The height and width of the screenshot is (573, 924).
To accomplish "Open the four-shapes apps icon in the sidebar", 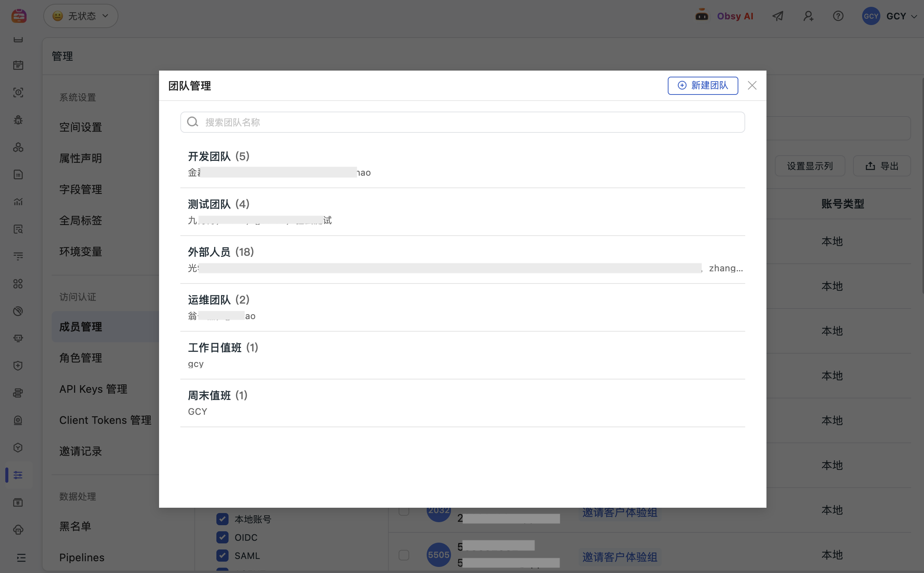I will 18,284.
